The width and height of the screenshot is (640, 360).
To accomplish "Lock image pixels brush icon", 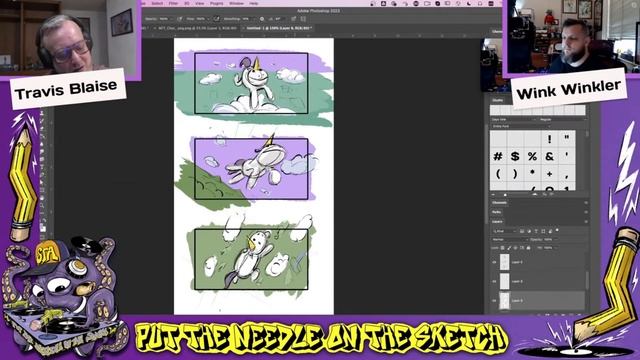I will pos(509,248).
